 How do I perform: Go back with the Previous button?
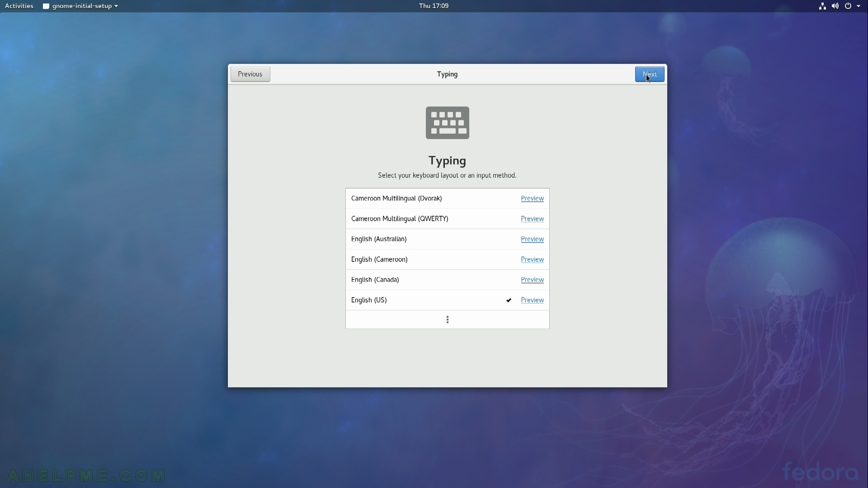pos(250,74)
